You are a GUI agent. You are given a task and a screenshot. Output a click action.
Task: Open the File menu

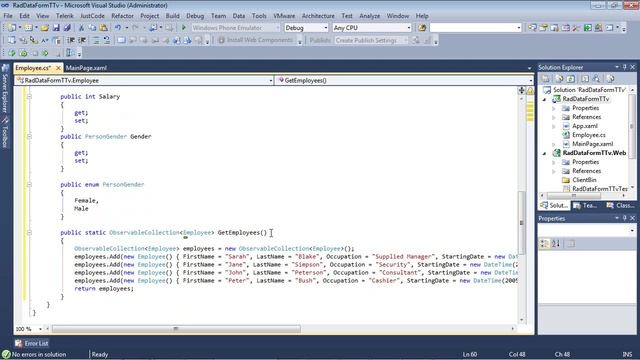tap(8, 16)
